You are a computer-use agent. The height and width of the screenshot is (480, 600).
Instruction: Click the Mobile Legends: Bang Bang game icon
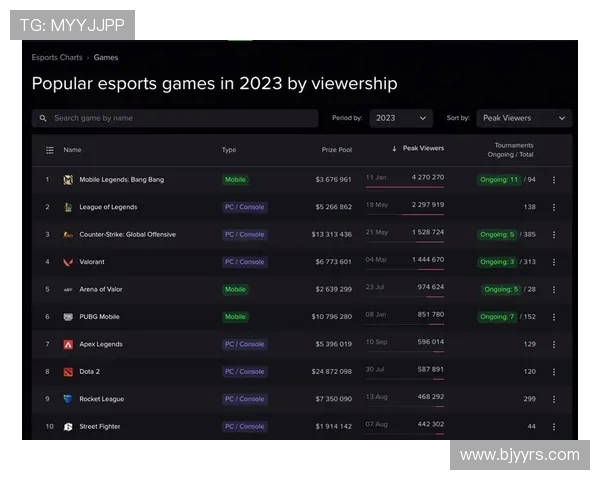[x=68, y=180]
